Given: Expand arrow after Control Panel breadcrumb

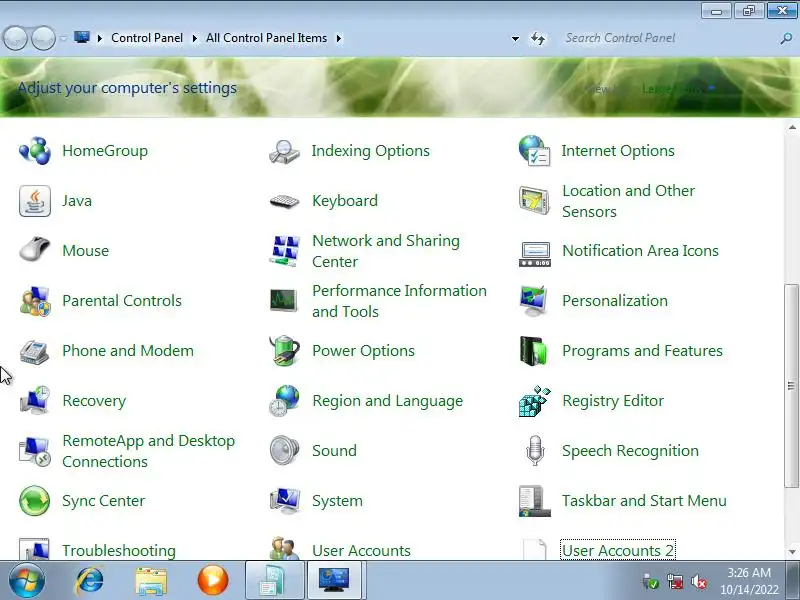Looking at the screenshot, I should [x=194, y=38].
